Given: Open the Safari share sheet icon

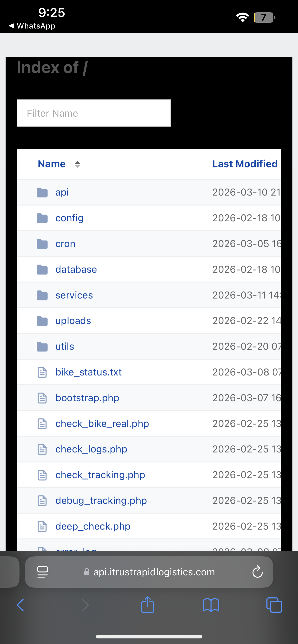Looking at the screenshot, I should click(x=147, y=605).
